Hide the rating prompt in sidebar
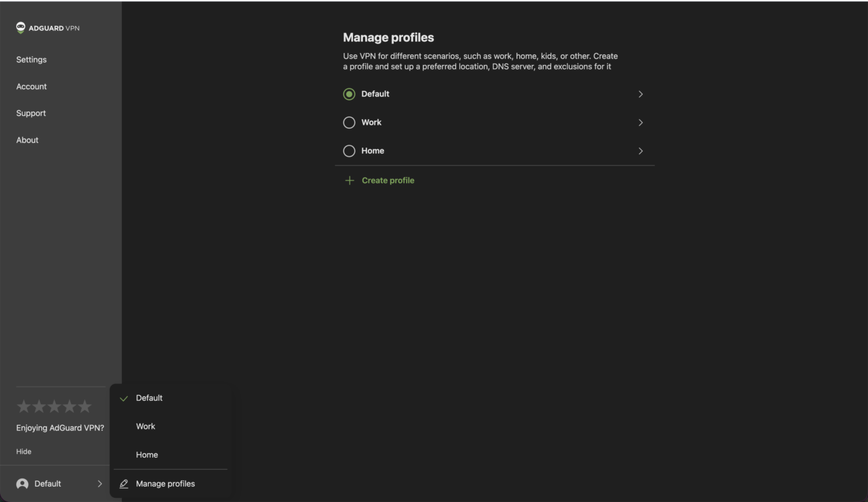The height and width of the screenshot is (502, 868). (23, 452)
